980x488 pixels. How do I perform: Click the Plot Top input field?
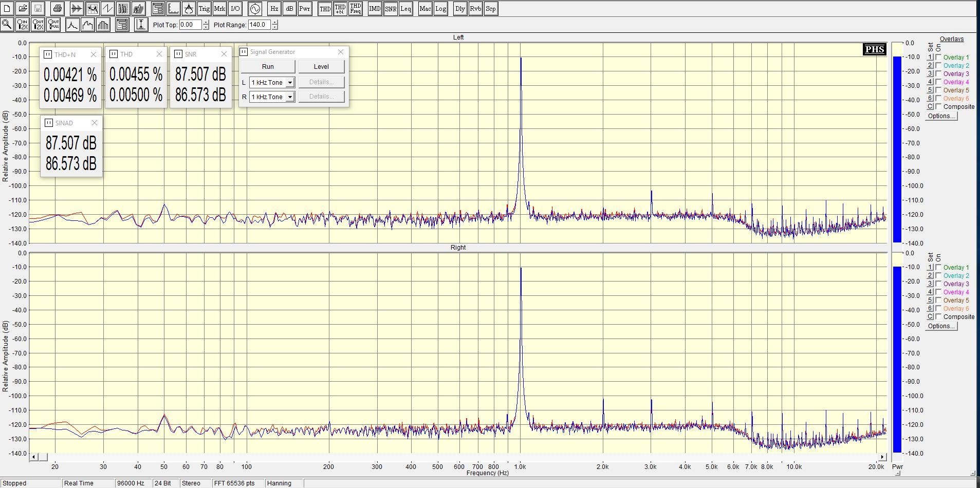[x=190, y=25]
